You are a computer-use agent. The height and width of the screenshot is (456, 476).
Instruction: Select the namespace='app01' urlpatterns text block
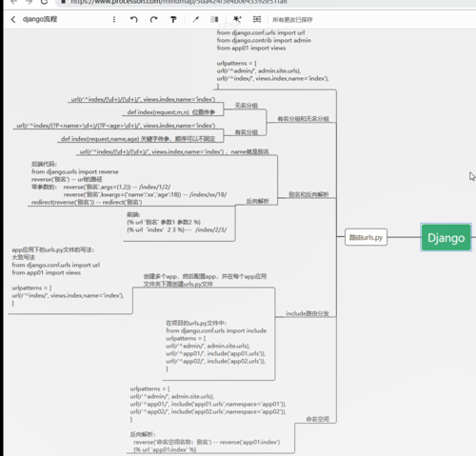tap(208, 419)
